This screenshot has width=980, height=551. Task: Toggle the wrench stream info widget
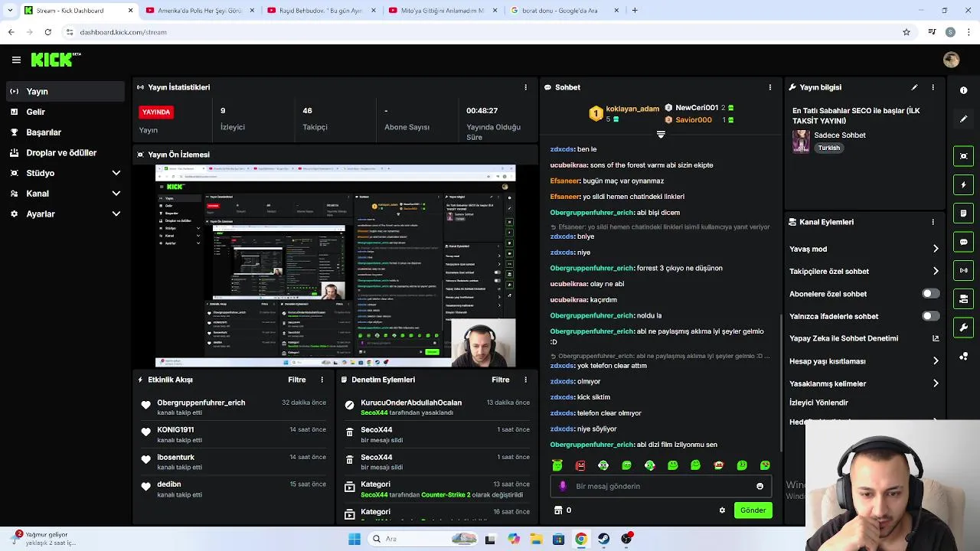[x=963, y=328]
